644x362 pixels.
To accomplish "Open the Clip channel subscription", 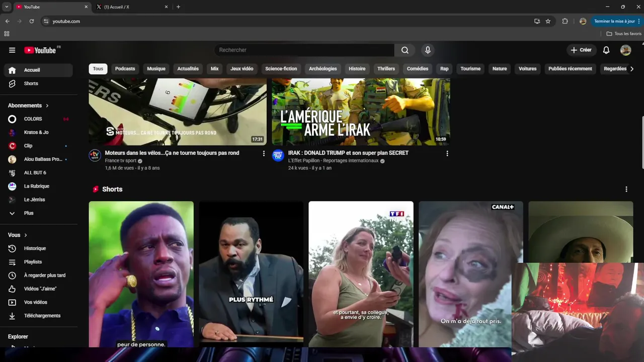I will tap(38, 146).
